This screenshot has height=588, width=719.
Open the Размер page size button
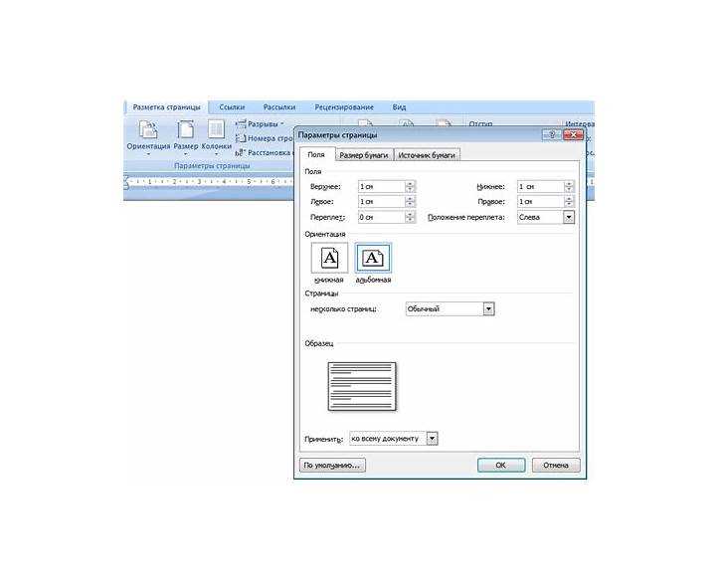pyautogui.click(x=186, y=136)
